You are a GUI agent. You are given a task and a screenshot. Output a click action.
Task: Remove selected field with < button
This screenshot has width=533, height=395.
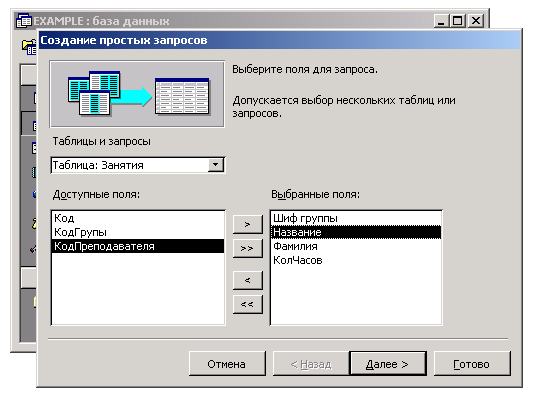click(x=247, y=280)
